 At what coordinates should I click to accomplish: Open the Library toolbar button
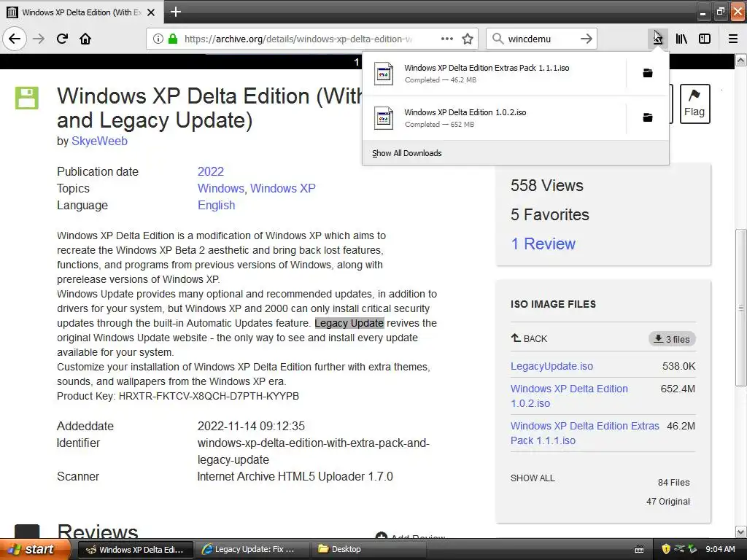(681, 39)
